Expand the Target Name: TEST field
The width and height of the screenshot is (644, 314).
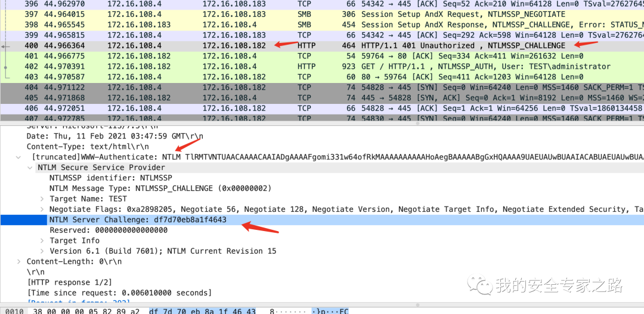click(x=42, y=199)
